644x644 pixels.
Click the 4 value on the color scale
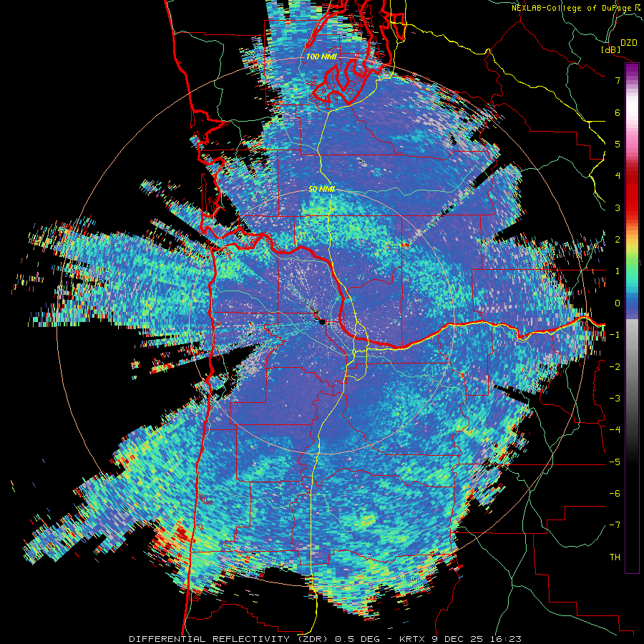tap(618, 176)
